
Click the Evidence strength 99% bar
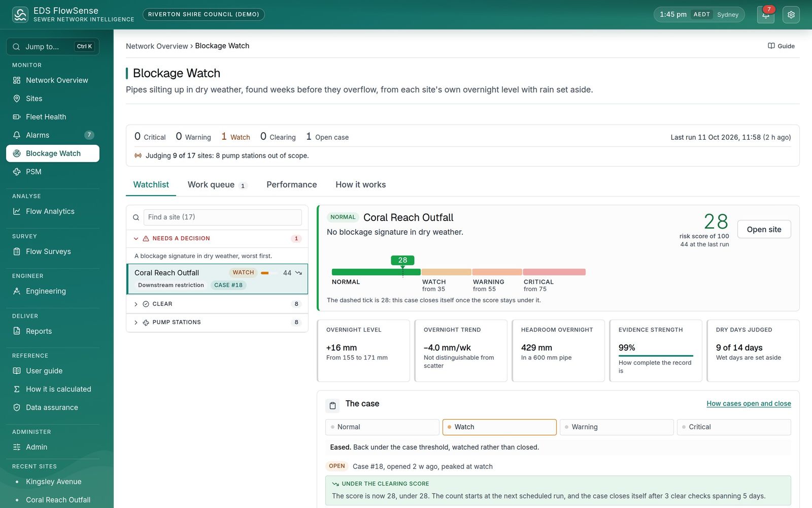coord(656,356)
